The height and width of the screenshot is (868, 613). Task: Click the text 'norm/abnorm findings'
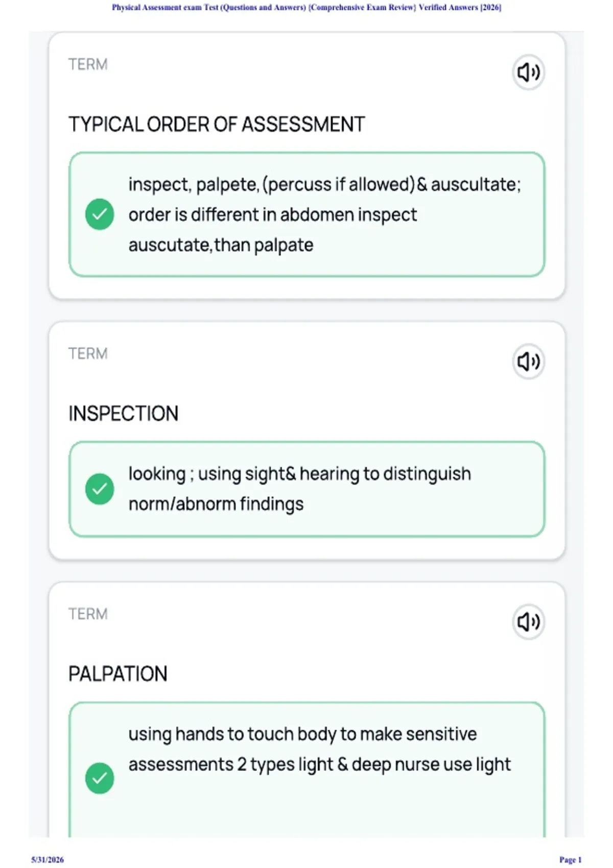(x=216, y=504)
